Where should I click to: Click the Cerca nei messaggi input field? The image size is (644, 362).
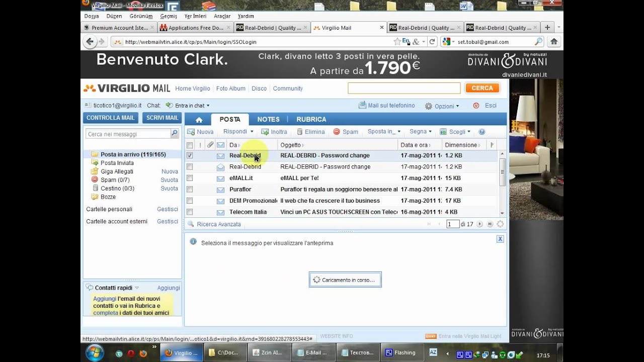click(x=128, y=134)
